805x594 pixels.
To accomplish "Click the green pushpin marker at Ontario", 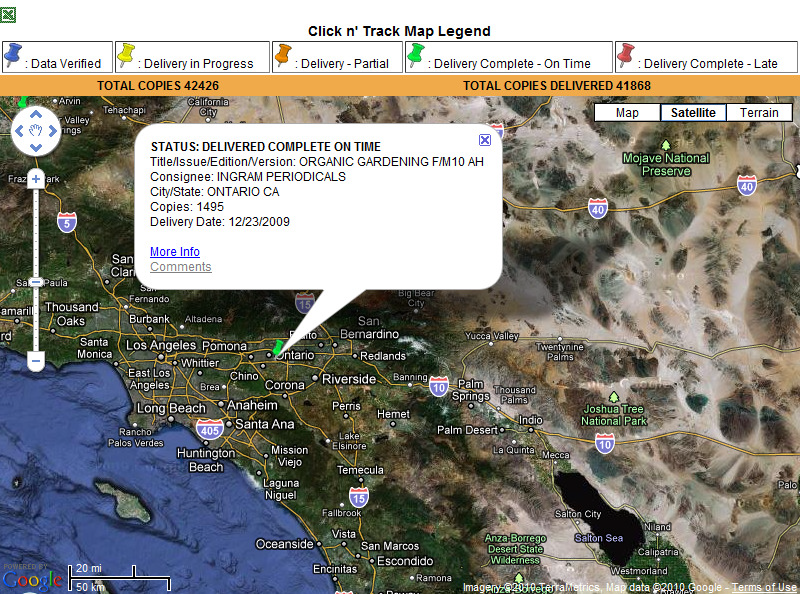I will pyautogui.click(x=278, y=348).
